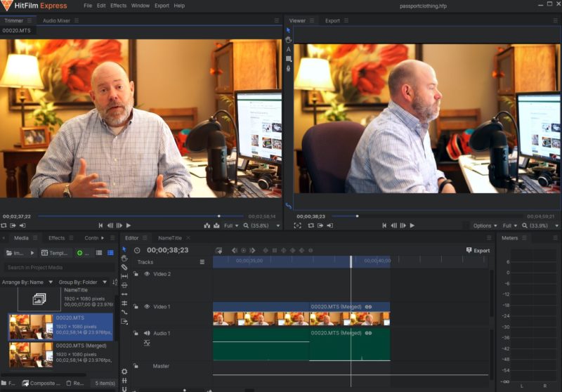562x392 pixels.
Task: Hide the Video 1 track
Action: point(147,307)
